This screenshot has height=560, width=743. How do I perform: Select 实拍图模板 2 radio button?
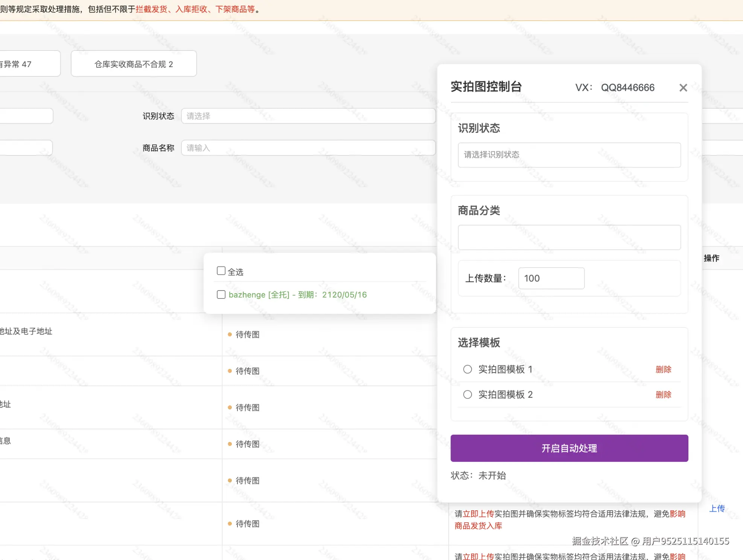coord(467,394)
